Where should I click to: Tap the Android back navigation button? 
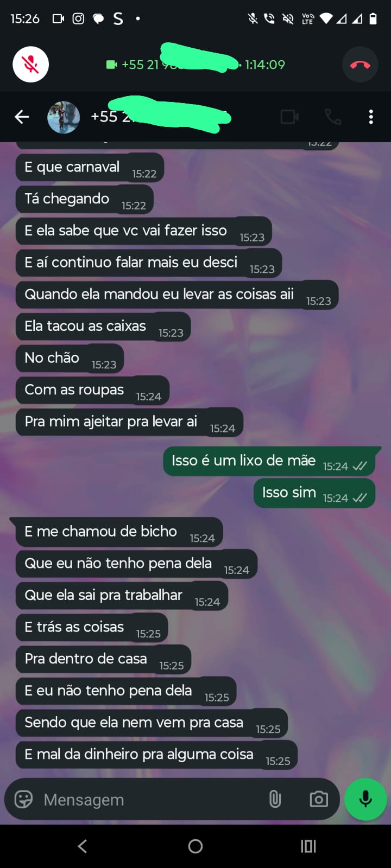83,846
